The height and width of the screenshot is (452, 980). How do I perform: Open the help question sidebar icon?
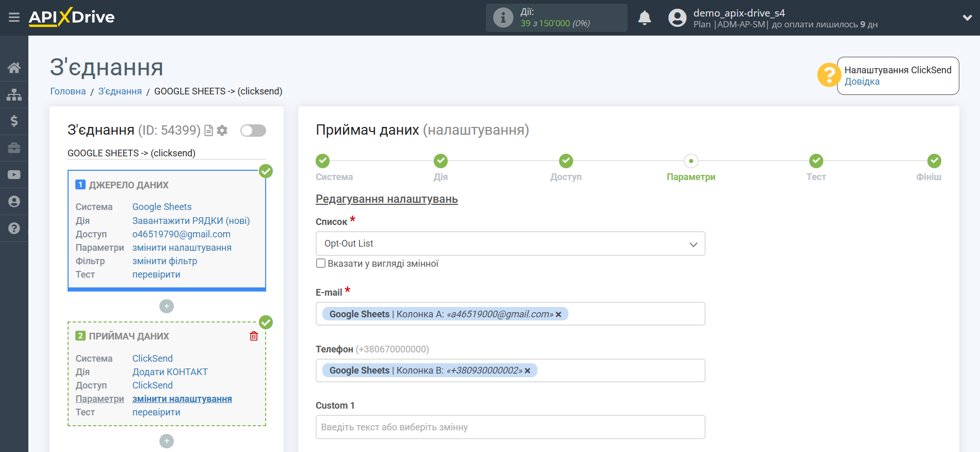point(14,228)
